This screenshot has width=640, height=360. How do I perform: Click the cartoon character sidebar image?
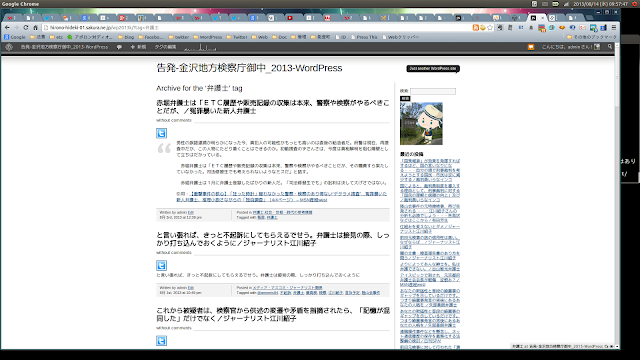tap(421, 124)
